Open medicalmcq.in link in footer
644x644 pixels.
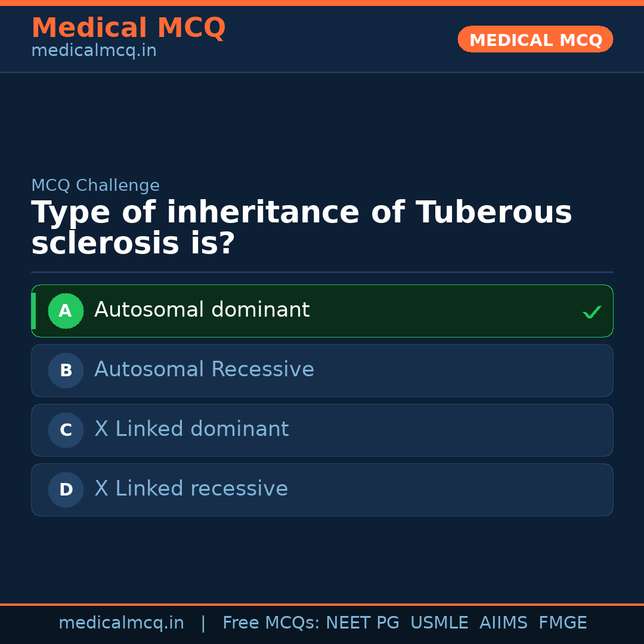pyautogui.click(x=121, y=623)
